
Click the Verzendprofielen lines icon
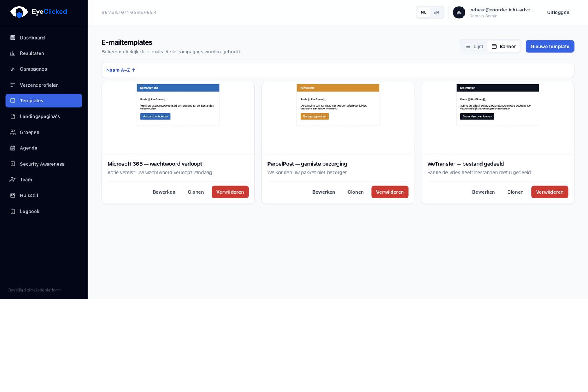pos(13,85)
